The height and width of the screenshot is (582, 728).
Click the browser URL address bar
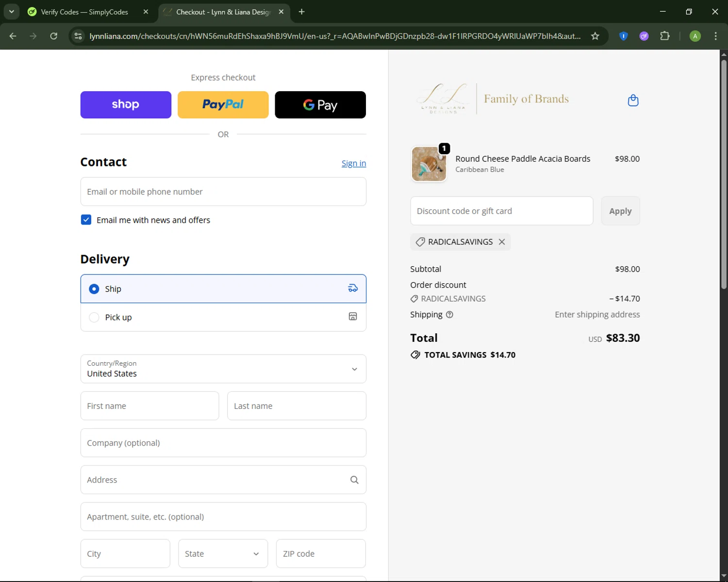pos(335,36)
